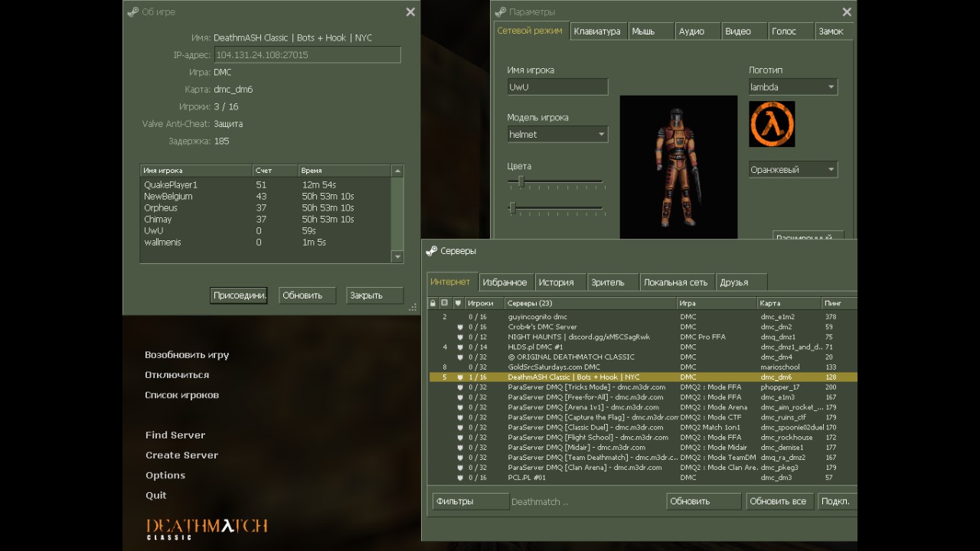
Task: Click the resize grip of Об игре window
Action: [x=413, y=308]
